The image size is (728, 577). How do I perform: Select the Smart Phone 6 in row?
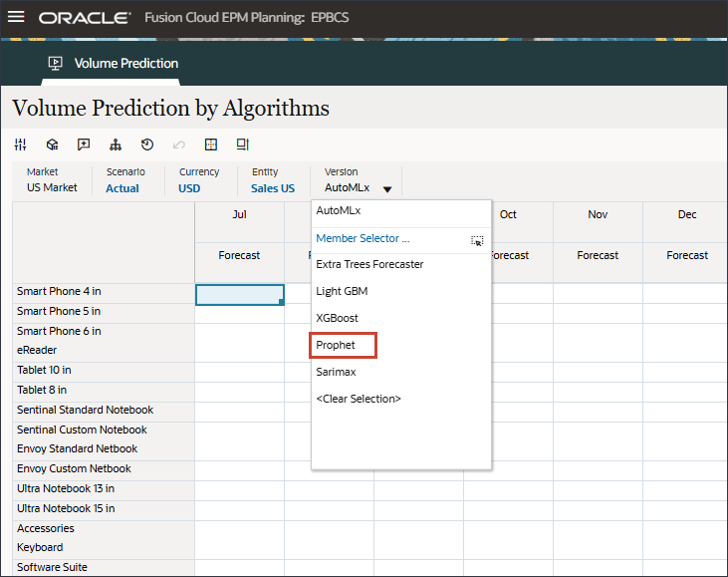(x=59, y=331)
